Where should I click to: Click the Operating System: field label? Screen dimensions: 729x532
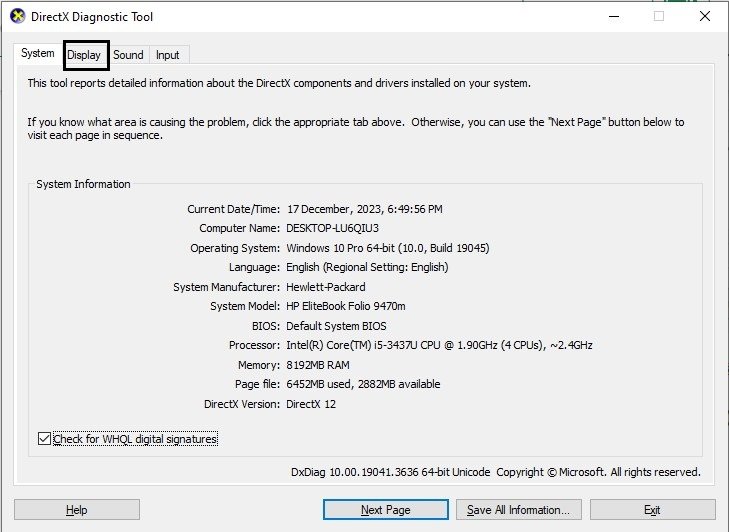pos(235,248)
